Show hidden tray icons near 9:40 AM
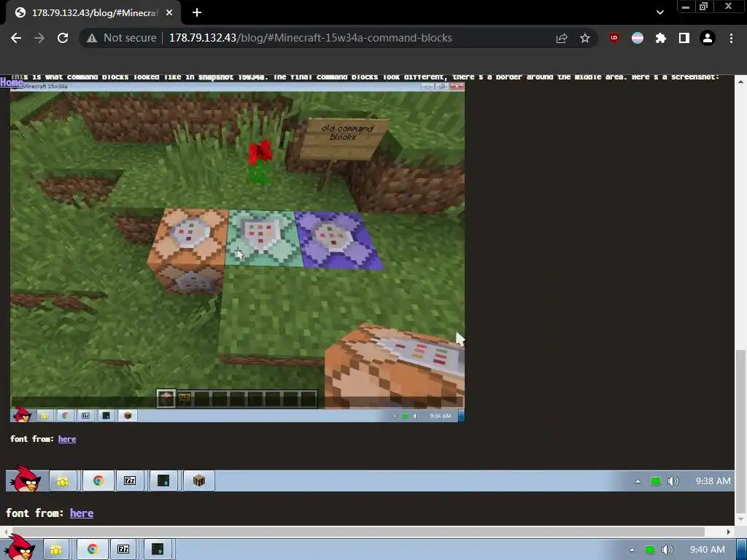Image resolution: width=747 pixels, height=560 pixels. [x=632, y=550]
